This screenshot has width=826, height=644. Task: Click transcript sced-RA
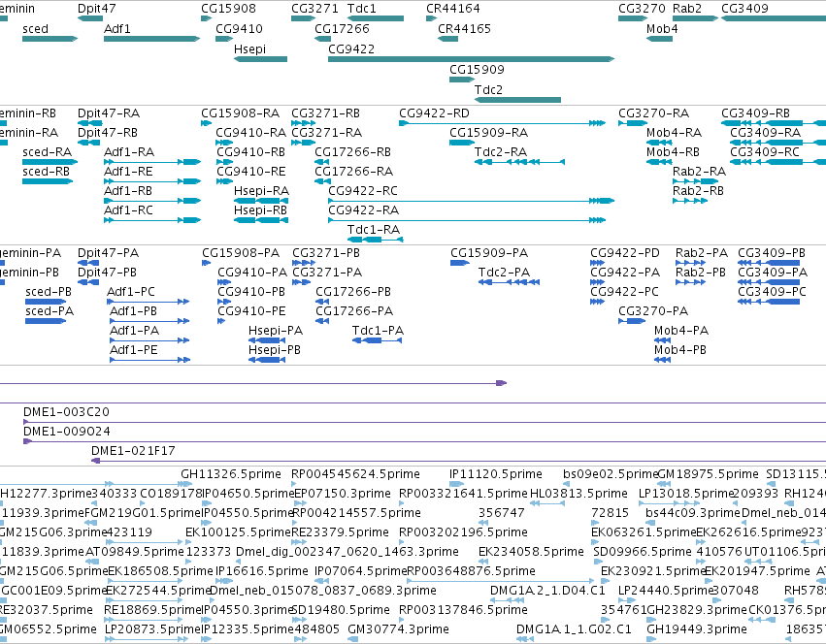[x=50, y=162]
